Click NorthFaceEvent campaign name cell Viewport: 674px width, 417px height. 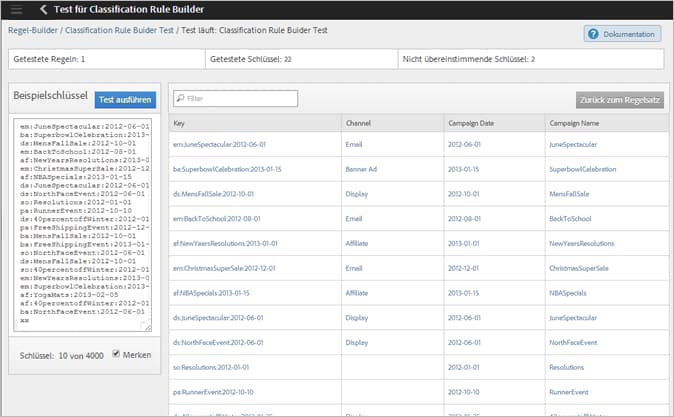pyautogui.click(x=573, y=343)
